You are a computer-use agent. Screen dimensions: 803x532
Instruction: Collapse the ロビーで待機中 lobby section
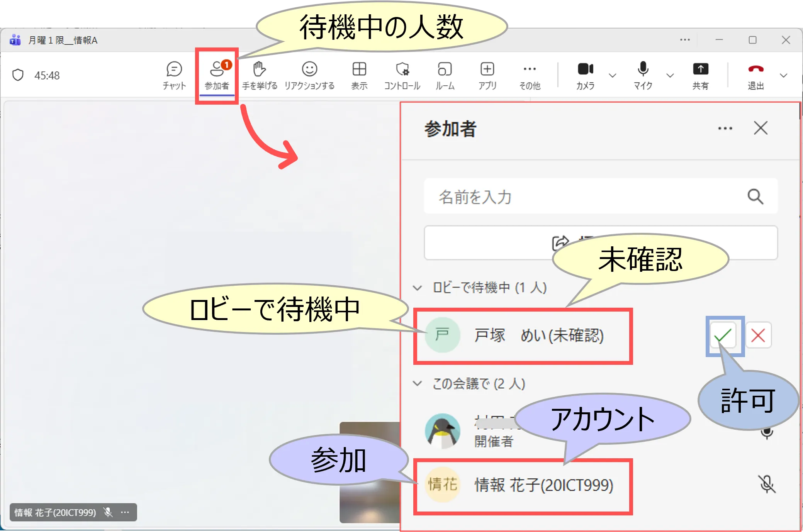pos(418,288)
